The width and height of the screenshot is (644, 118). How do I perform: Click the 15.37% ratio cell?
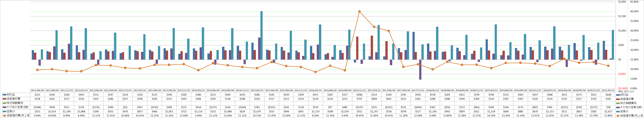click(564, 116)
